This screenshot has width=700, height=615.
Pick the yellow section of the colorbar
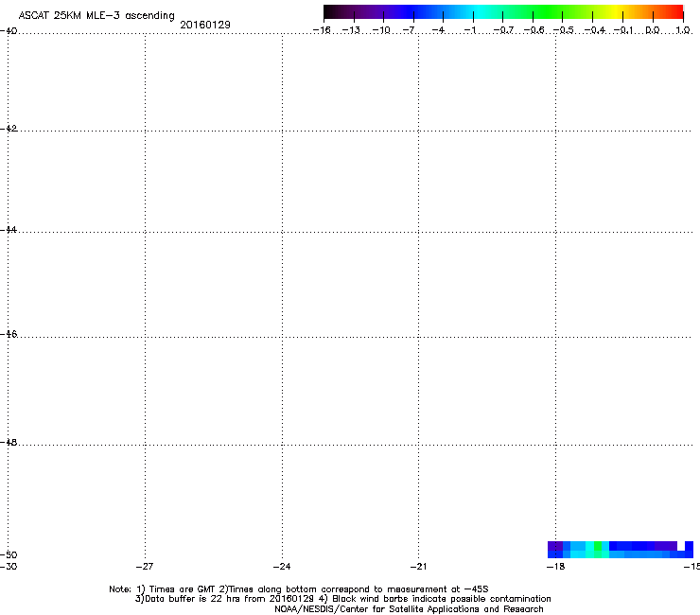(616, 12)
